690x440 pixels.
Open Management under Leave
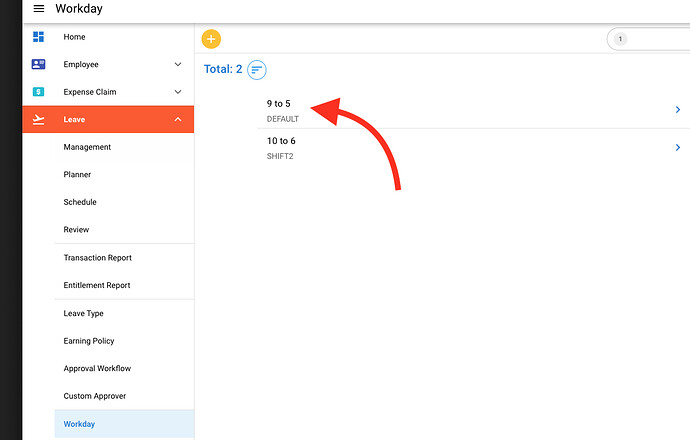87,147
